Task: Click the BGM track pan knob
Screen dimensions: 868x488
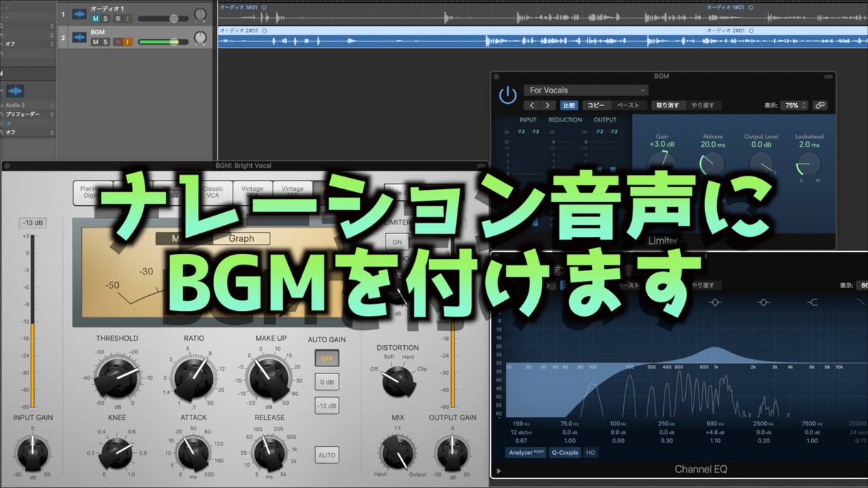Action: tap(201, 38)
